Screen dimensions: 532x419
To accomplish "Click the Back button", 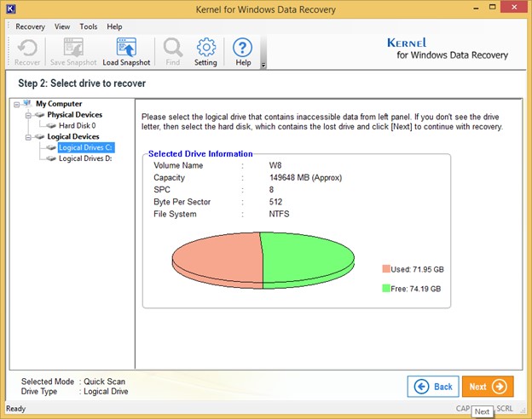I will tap(433, 387).
